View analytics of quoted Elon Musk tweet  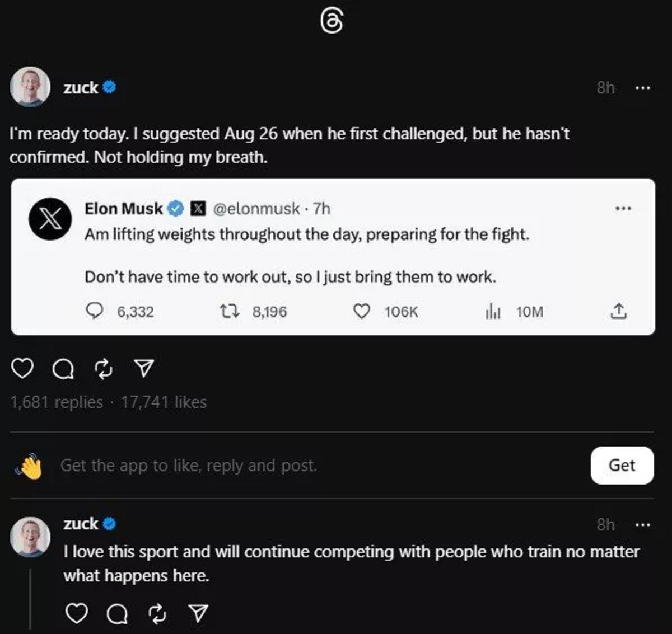click(493, 312)
